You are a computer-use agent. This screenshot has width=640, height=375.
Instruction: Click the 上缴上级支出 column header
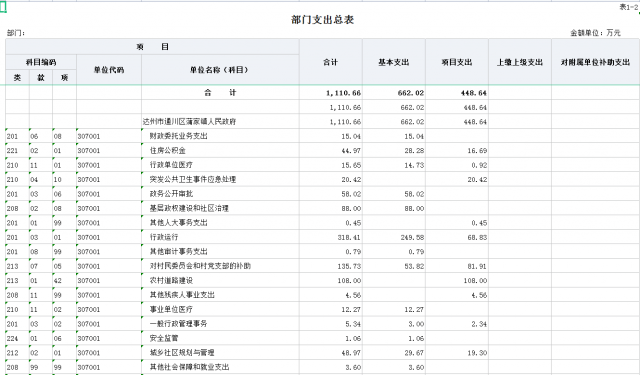point(520,62)
